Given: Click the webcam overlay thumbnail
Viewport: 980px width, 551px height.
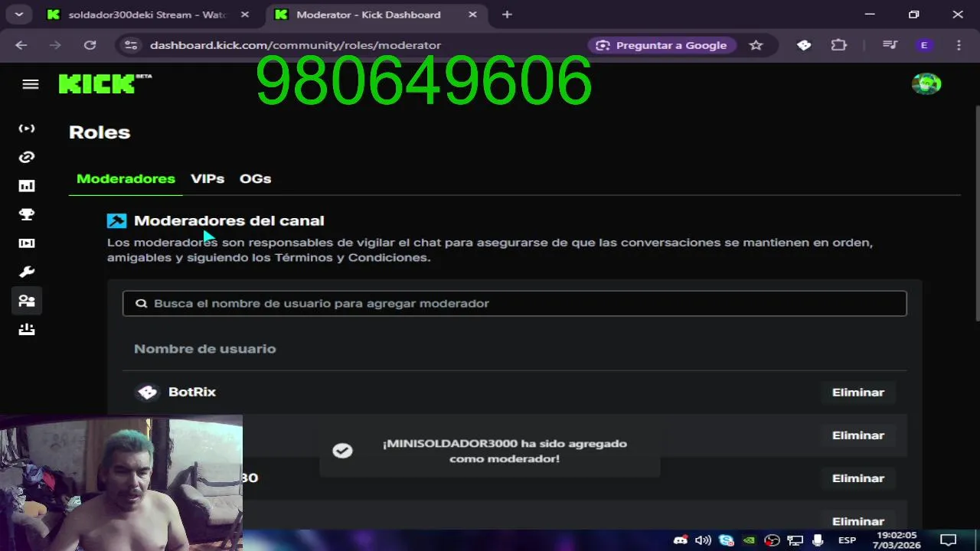Looking at the screenshot, I should [x=121, y=483].
